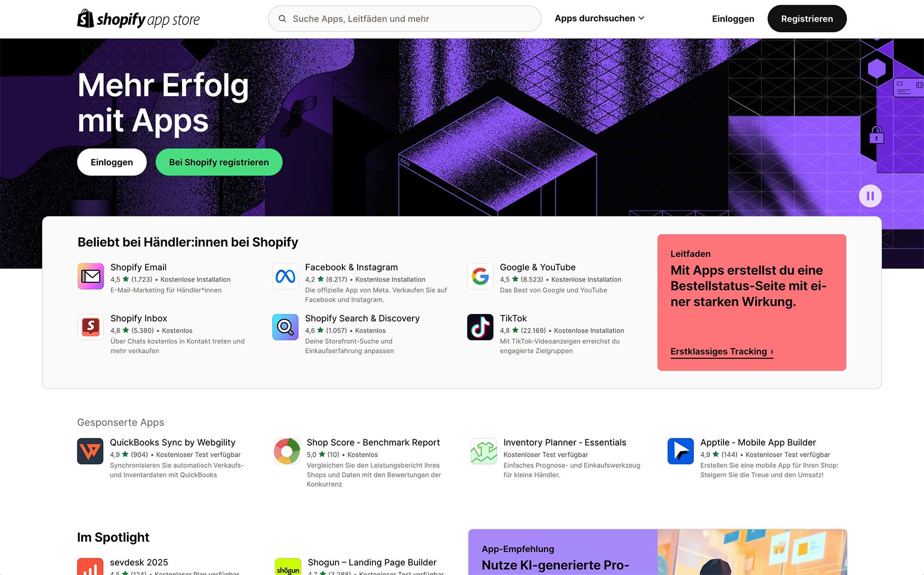The width and height of the screenshot is (924, 575).
Task: Click TikTok rating 4,8 (22.169) text
Action: tap(523, 331)
